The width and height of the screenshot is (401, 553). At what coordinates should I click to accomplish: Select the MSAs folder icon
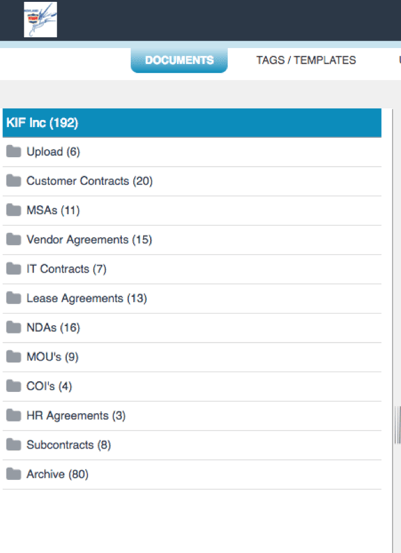[x=14, y=210]
